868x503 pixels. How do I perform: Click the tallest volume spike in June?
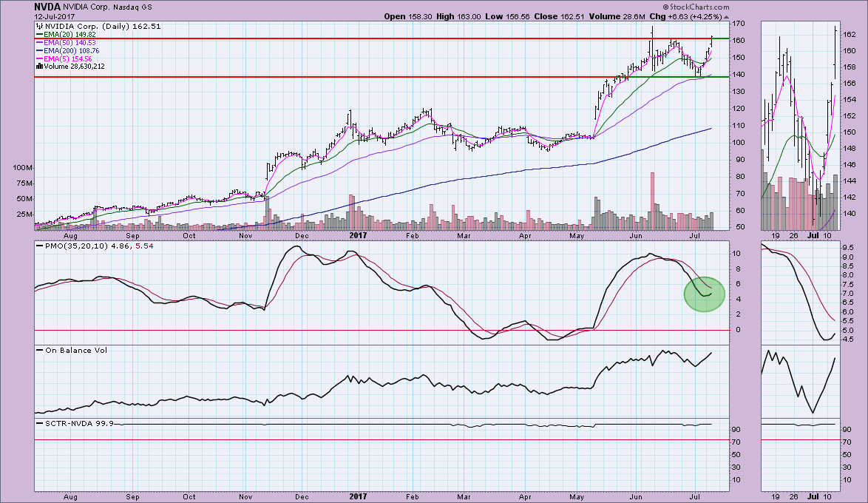click(652, 200)
